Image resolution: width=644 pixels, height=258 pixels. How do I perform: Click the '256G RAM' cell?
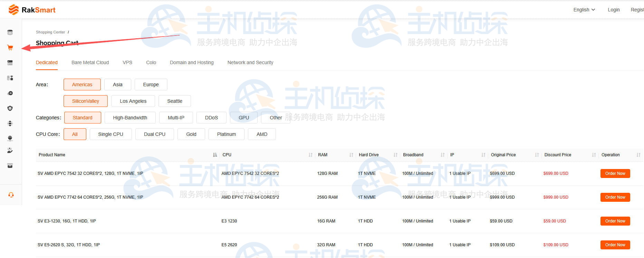pyautogui.click(x=327, y=197)
